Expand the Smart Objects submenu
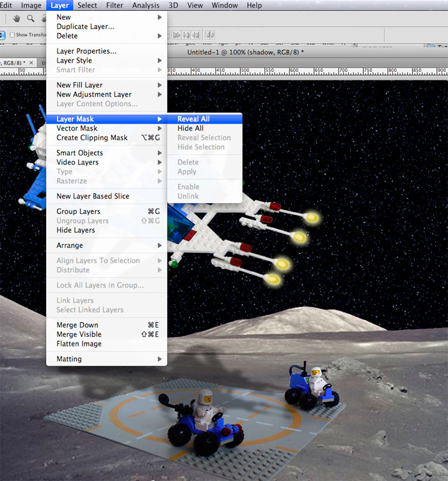 click(106, 153)
